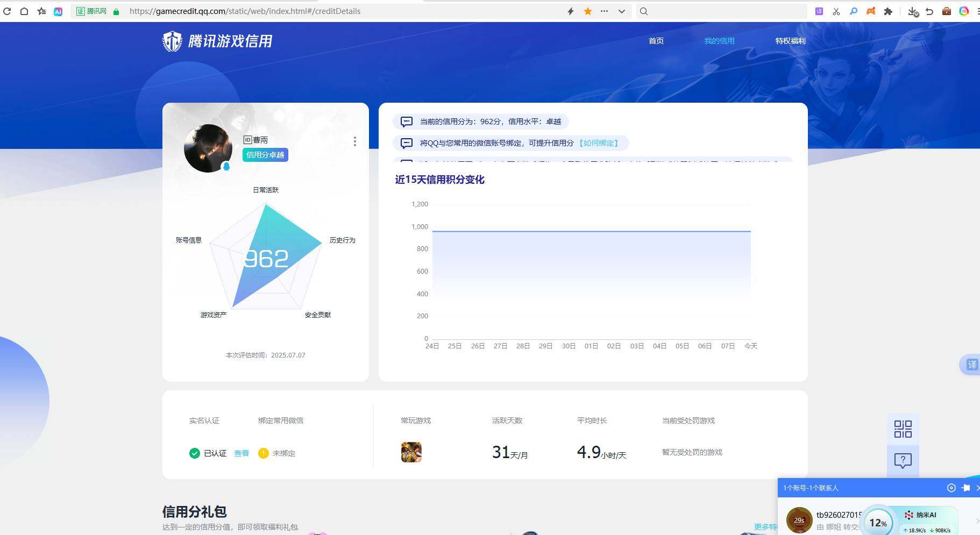
Task: Open the Downloads icon in the toolbar
Action: [x=914, y=11]
